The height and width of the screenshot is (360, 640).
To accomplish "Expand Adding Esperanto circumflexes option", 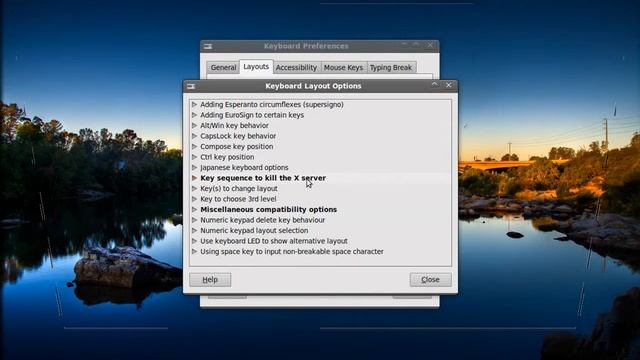I will tap(194, 104).
